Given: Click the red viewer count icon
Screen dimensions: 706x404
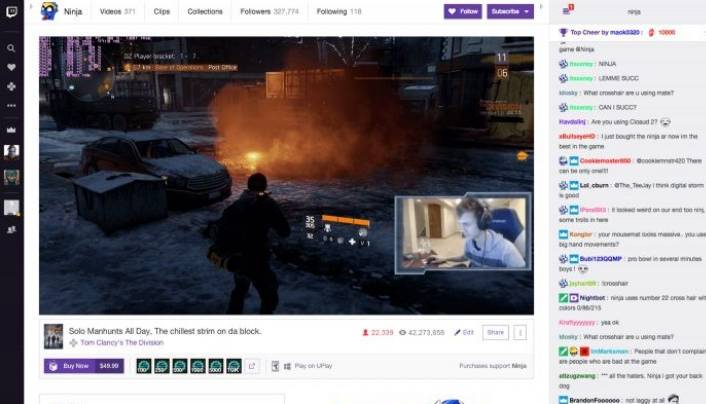Looking at the screenshot, I should click(365, 333).
